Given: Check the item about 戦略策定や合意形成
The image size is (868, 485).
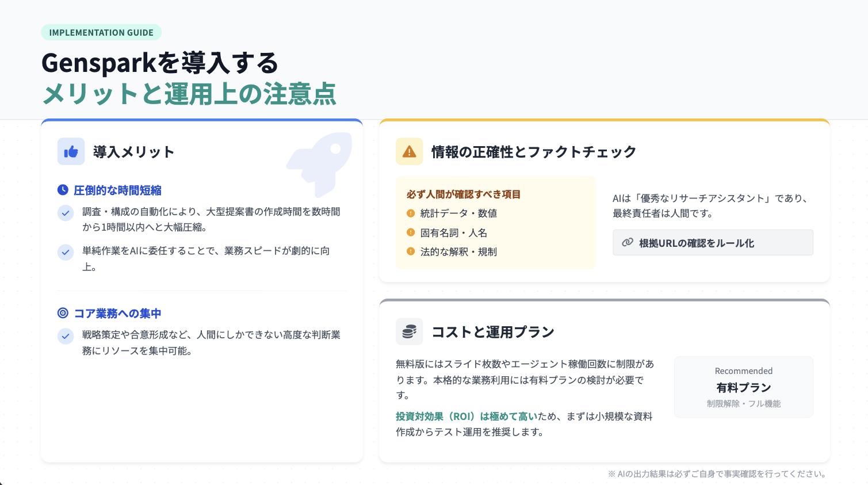Looking at the screenshot, I should [66, 336].
